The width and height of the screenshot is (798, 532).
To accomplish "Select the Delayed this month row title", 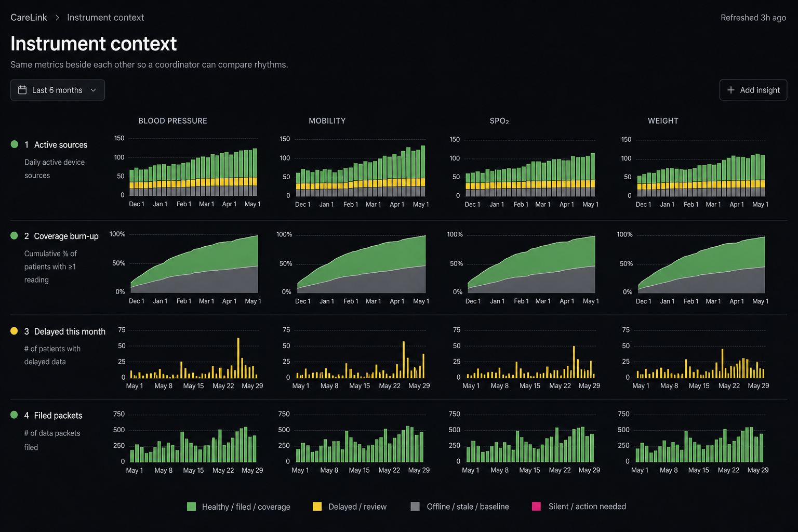I will click(70, 331).
